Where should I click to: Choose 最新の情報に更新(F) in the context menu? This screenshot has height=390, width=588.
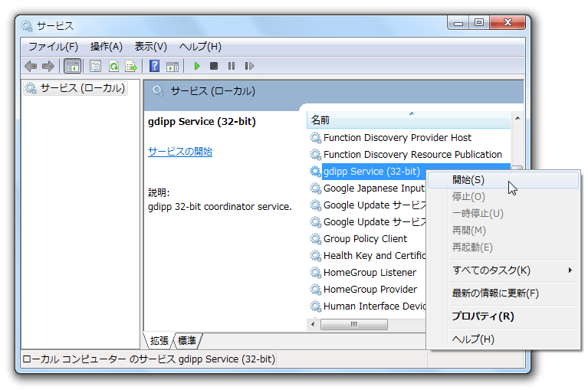pyautogui.click(x=503, y=293)
